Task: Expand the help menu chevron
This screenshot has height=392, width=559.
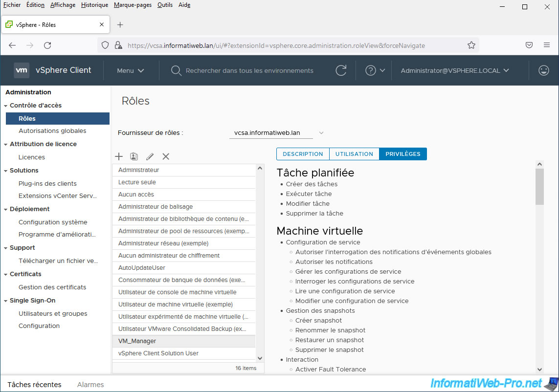Action: pos(382,70)
